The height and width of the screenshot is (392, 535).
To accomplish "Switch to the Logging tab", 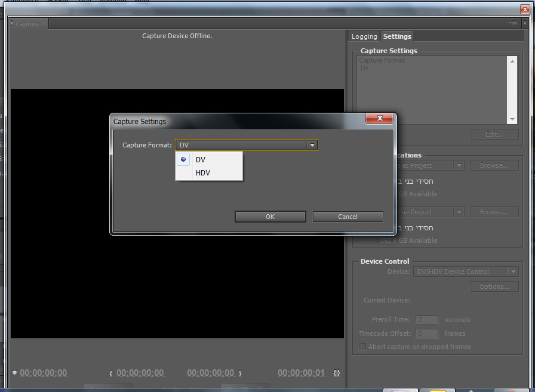I will coord(364,36).
